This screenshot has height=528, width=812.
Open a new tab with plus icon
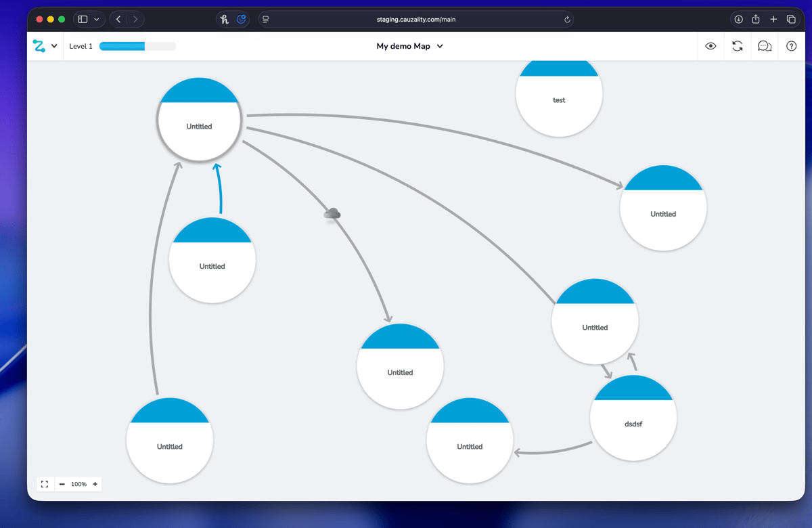point(773,20)
